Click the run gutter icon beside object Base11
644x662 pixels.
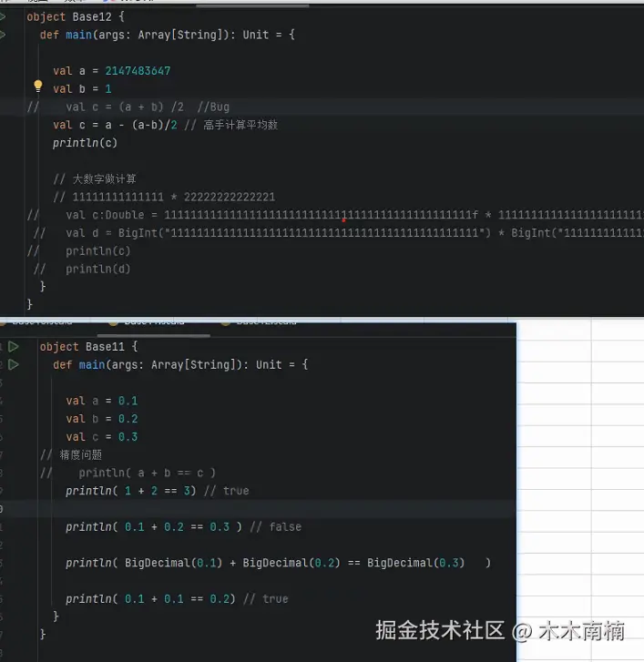pyautogui.click(x=14, y=347)
